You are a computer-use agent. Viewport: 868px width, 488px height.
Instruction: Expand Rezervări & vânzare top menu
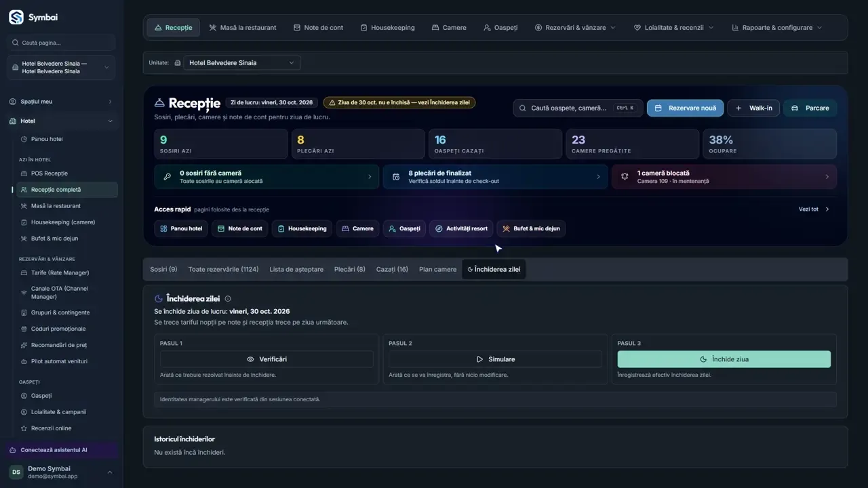pos(575,28)
